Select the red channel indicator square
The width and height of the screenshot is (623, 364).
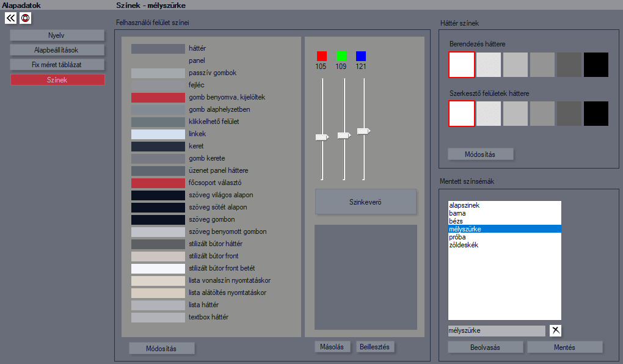tap(322, 56)
